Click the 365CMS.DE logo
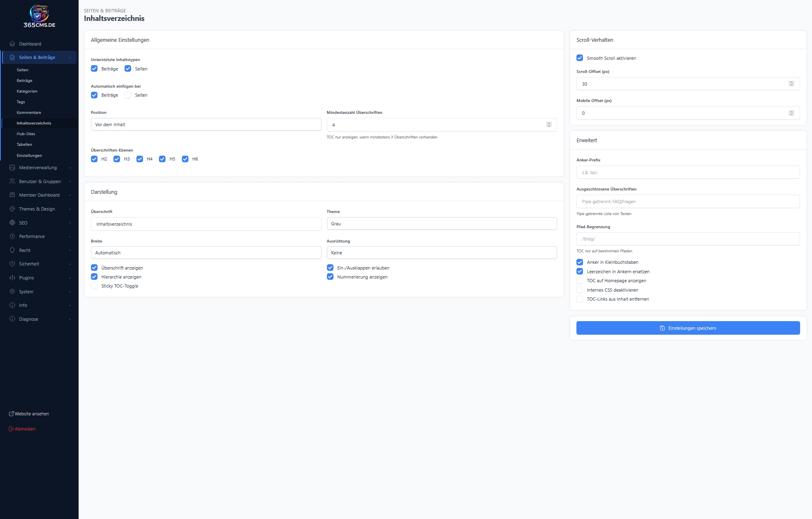 point(39,16)
